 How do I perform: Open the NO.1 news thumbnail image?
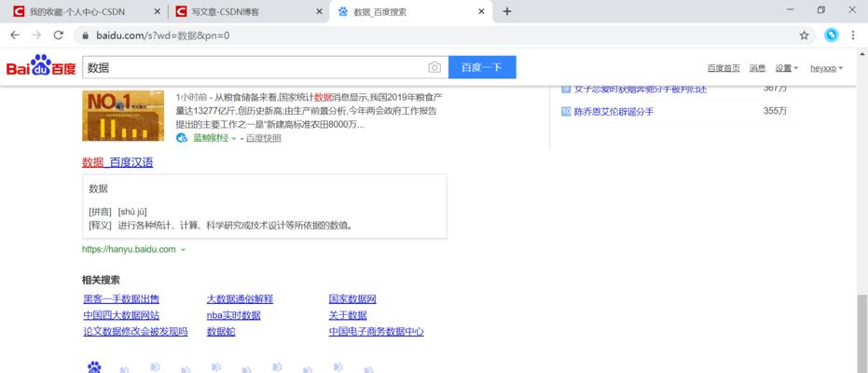pos(123,117)
